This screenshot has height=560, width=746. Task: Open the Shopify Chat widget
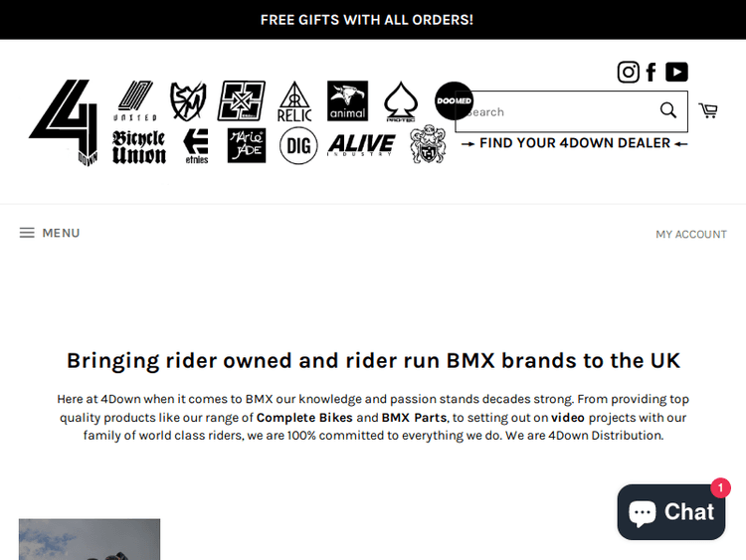pos(671,512)
